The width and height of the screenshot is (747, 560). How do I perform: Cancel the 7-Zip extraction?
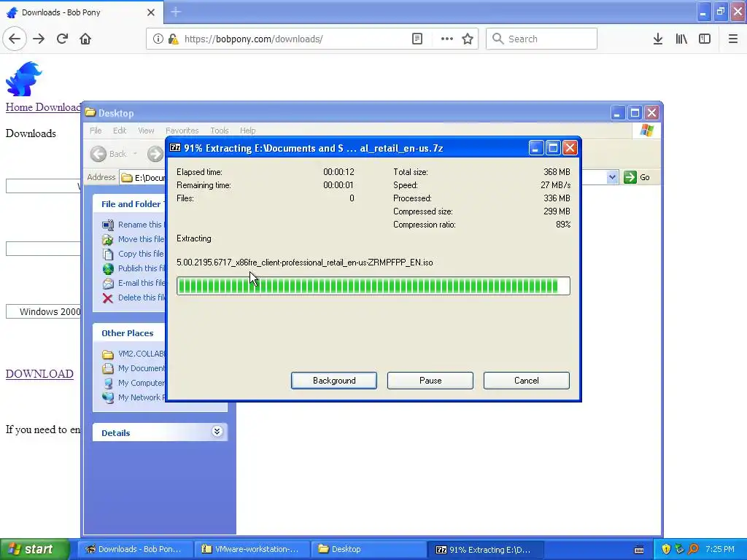(527, 381)
